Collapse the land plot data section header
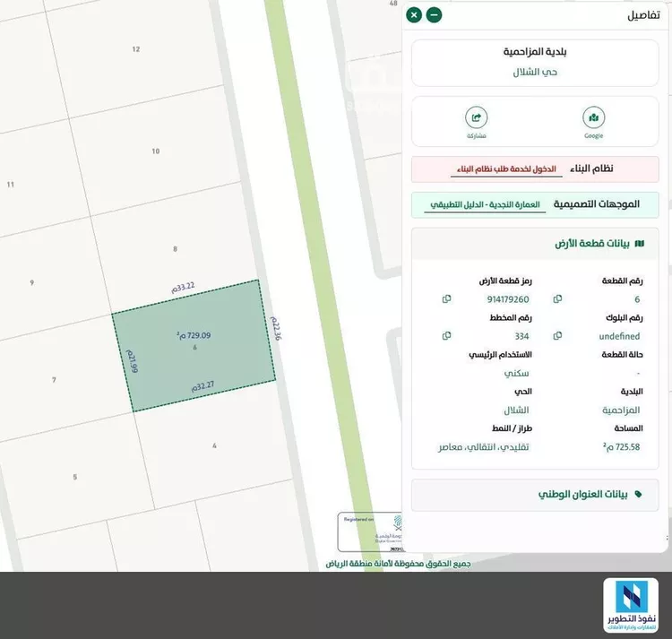The image size is (672, 639). 535,244
